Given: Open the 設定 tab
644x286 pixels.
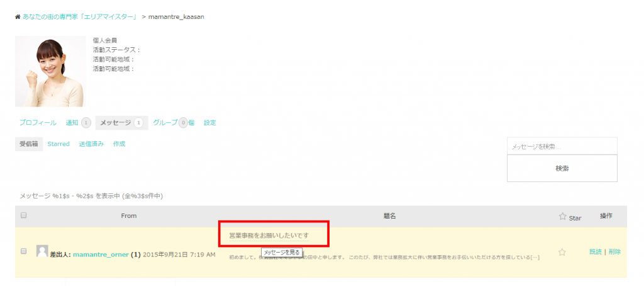Looking at the screenshot, I should (x=210, y=123).
